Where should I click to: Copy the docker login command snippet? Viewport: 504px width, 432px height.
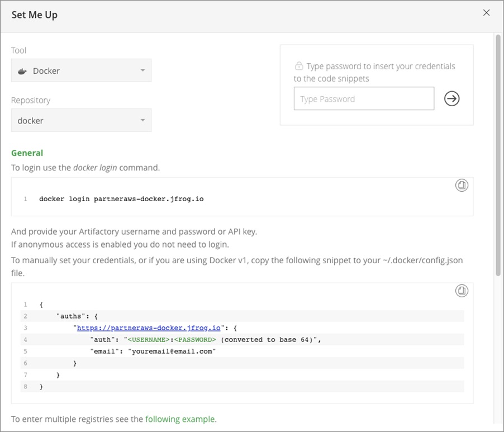pos(462,185)
